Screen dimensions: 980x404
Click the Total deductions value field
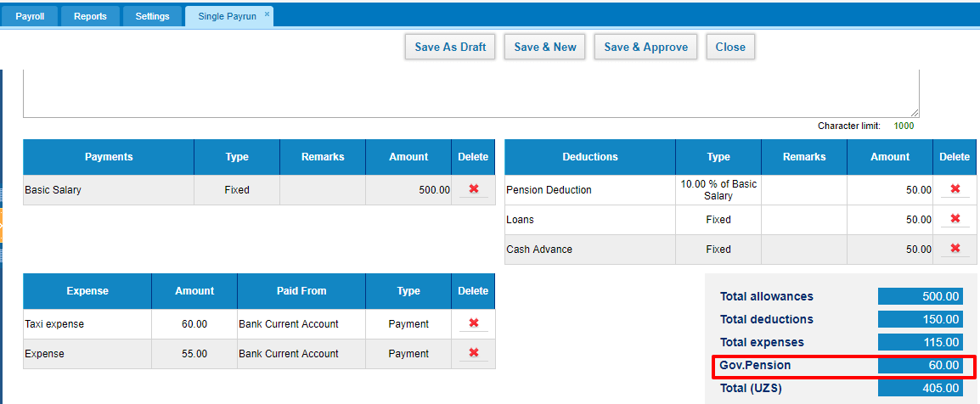pos(920,319)
